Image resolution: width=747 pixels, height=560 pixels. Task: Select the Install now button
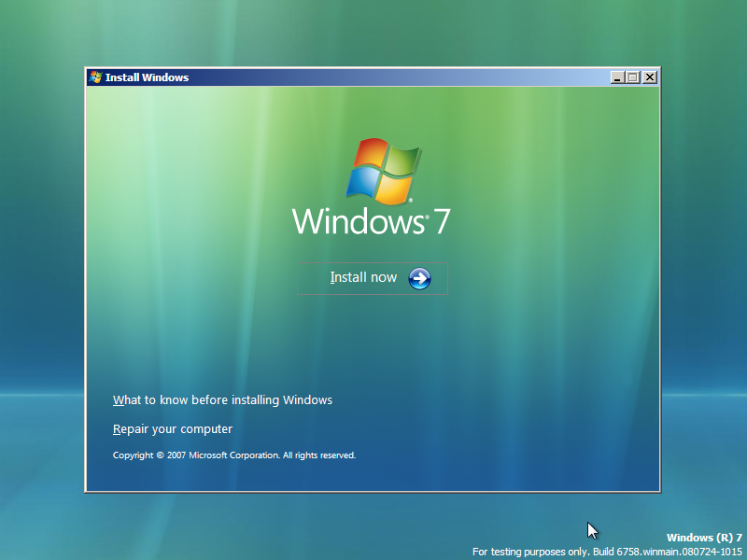363,277
